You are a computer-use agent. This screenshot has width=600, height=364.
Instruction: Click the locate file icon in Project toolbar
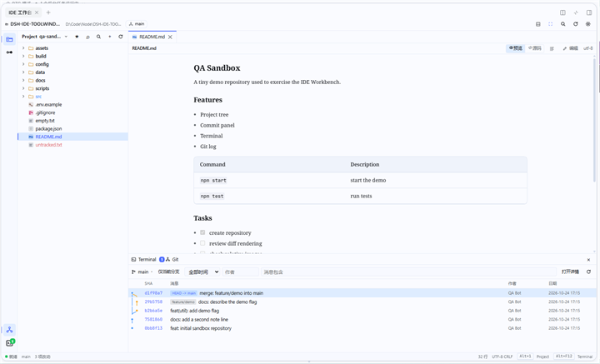pos(87,37)
